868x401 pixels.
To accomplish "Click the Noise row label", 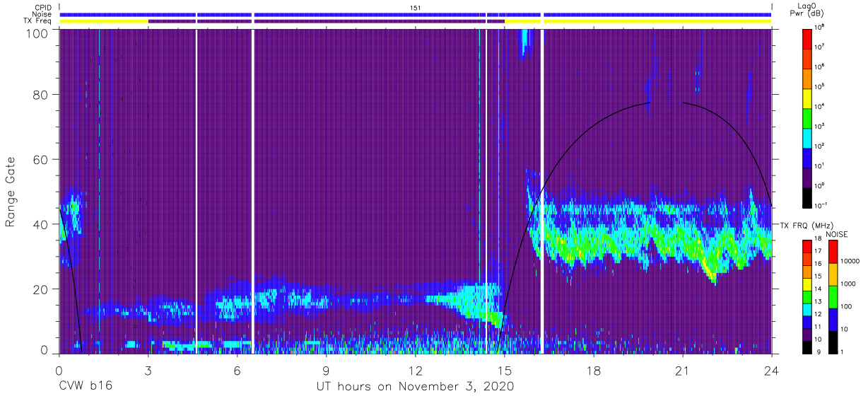I will [43, 14].
